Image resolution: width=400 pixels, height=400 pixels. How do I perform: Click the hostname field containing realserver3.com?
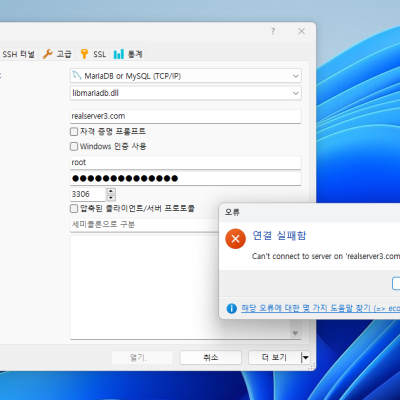click(186, 116)
